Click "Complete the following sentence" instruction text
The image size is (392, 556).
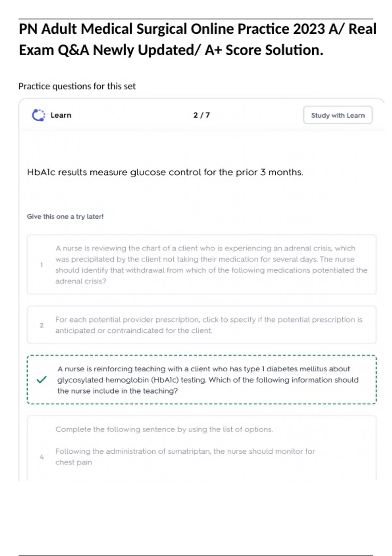(x=164, y=429)
